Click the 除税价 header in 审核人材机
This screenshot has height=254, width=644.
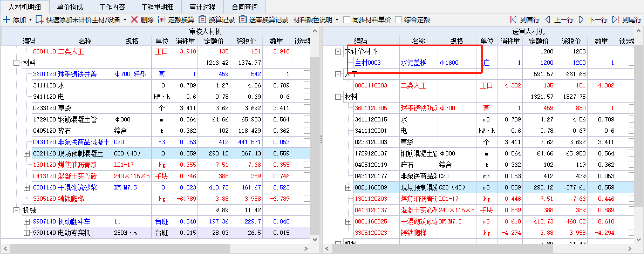coord(246,41)
